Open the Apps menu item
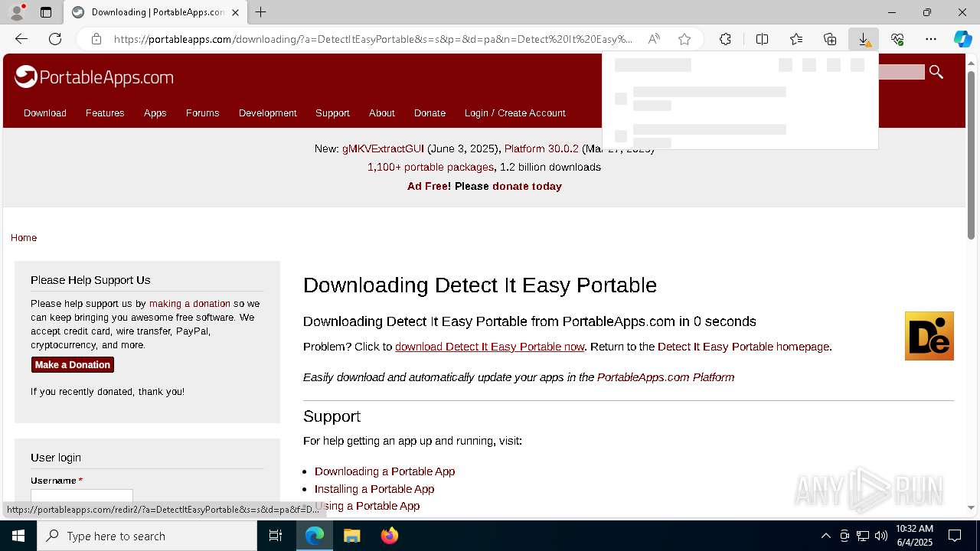This screenshot has height=551, width=980. tap(155, 112)
